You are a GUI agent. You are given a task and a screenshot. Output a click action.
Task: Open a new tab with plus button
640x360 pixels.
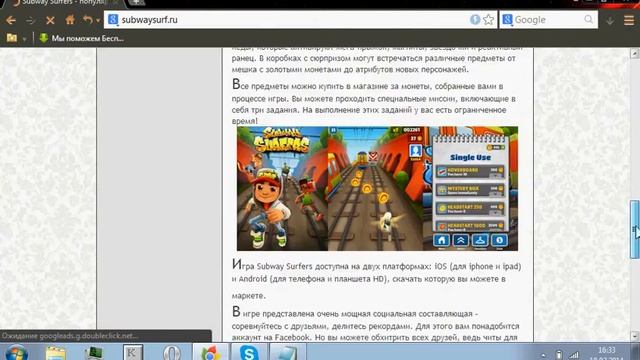tap(136, 2)
